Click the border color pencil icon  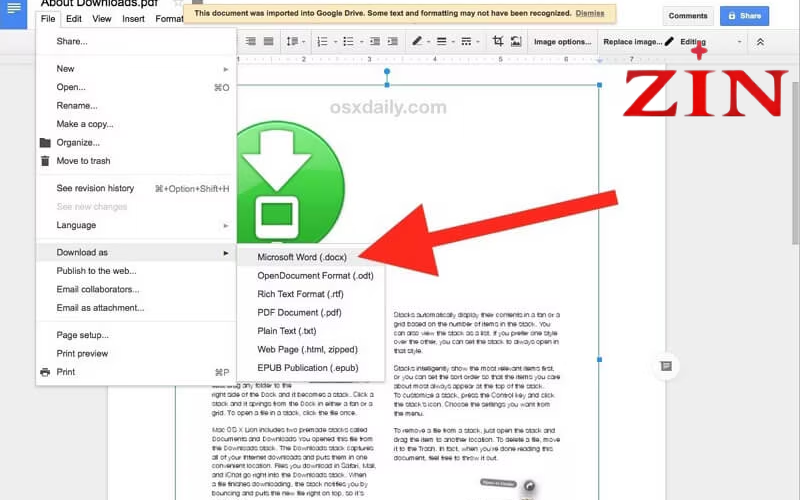point(417,41)
